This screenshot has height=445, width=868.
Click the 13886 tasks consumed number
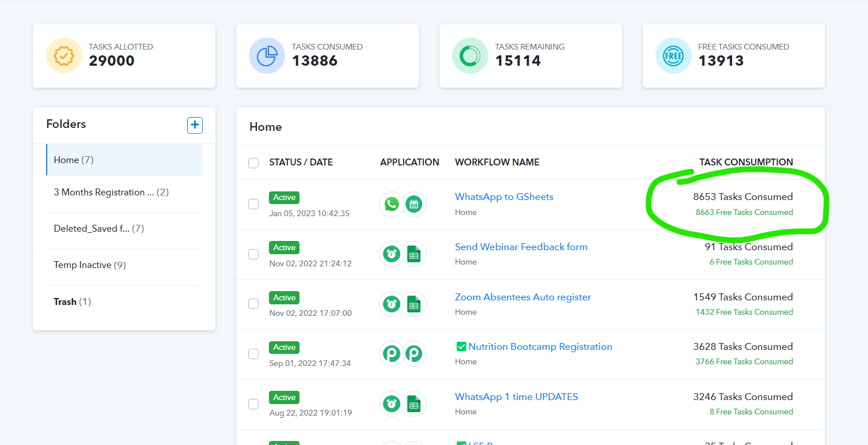pyautogui.click(x=314, y=61)
